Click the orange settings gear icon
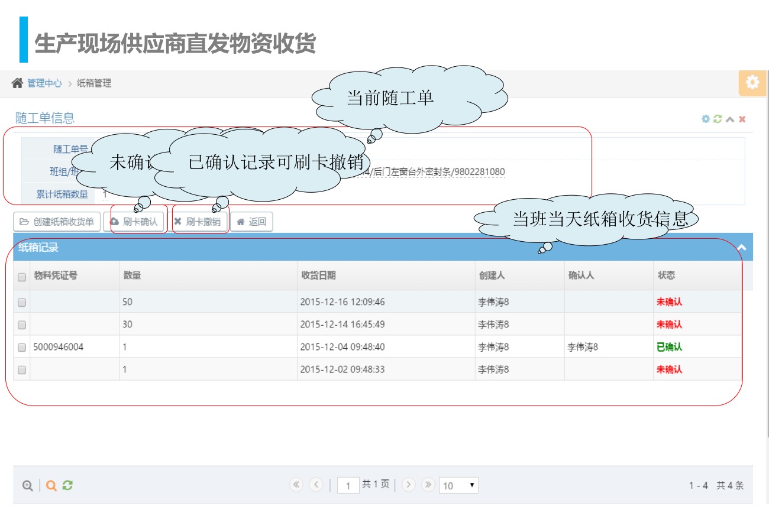769x532 pixels. pos(752,83)
